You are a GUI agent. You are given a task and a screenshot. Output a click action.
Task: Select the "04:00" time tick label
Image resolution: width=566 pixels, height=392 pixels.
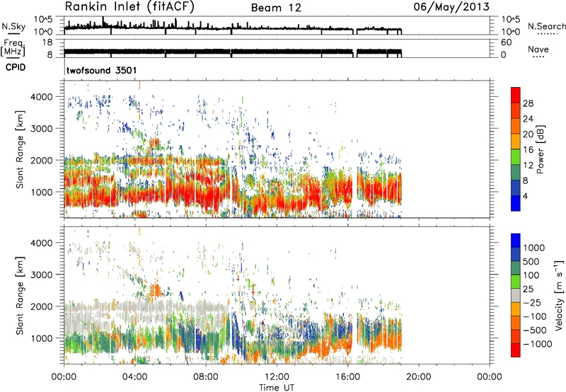[x=135, y=377]
